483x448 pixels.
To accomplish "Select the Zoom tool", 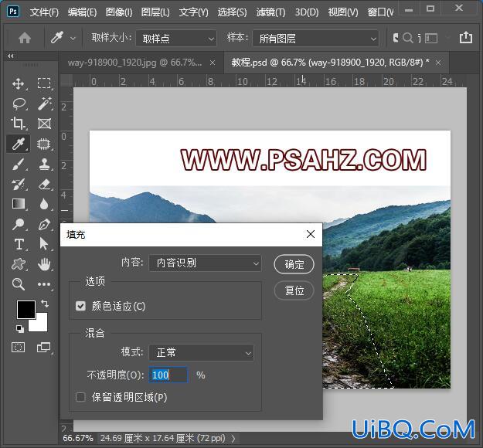I will click(19, 284).
